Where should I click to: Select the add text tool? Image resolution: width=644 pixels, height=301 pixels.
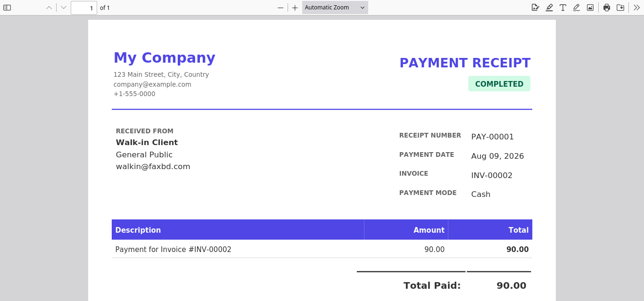563,8
